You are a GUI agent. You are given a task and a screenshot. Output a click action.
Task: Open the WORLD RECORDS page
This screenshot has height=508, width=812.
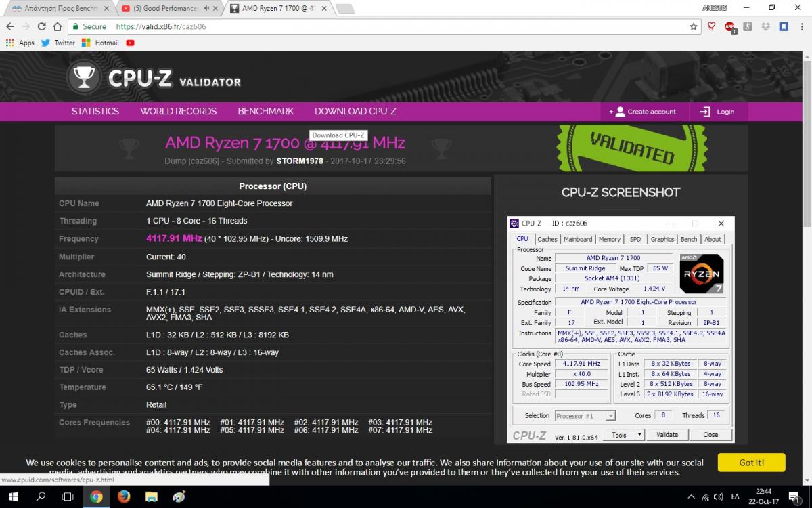click(179, 111)
